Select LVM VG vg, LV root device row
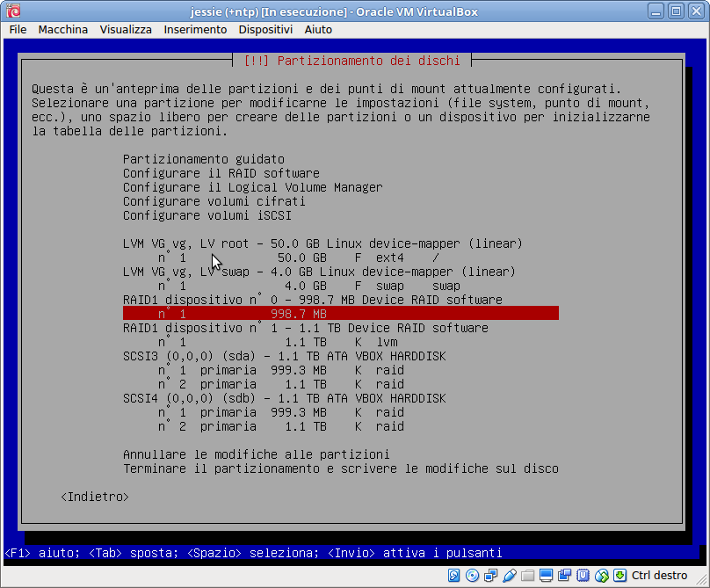 pos(322,243)
